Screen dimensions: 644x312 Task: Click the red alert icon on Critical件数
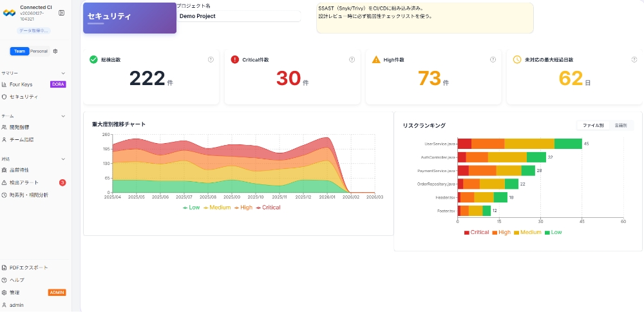pyautogui.click(x=235, y=59)
